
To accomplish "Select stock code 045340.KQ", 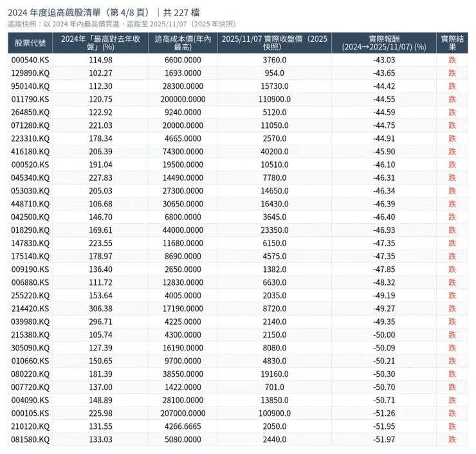I will coord(30,178).
